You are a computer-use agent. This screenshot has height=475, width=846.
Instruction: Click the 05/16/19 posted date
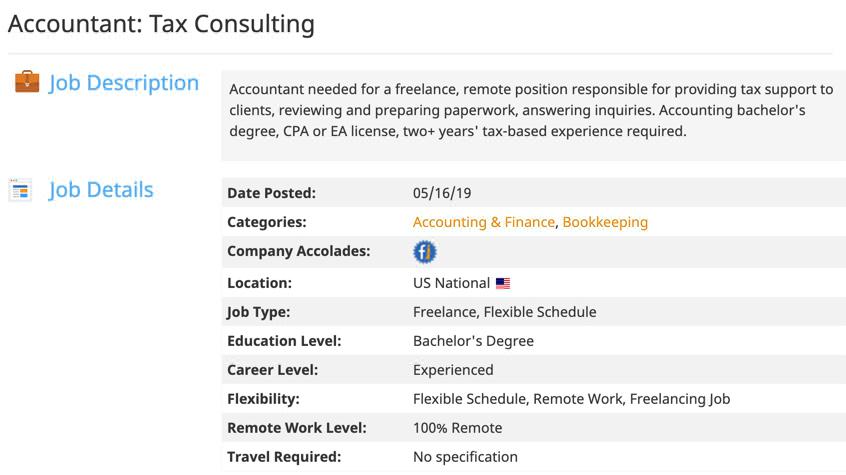click(x=442, y=193)
